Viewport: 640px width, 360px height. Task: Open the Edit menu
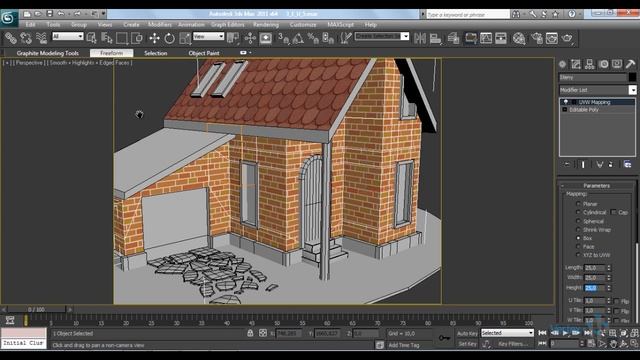pos(30,24)
